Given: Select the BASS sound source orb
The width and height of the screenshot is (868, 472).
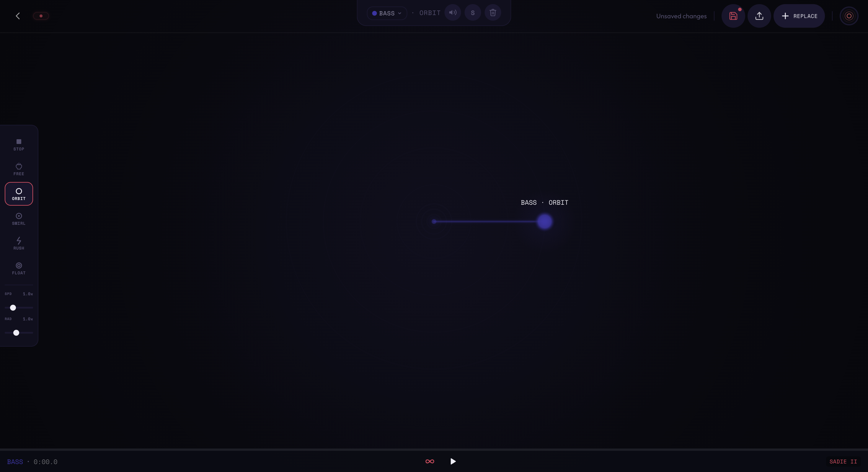Looking at the screenshot, I should 544,222.
